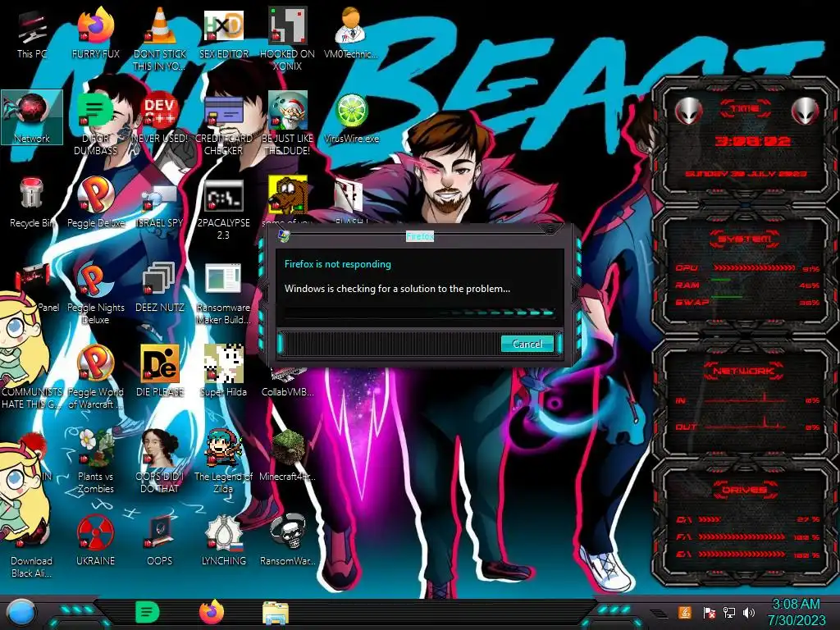Open COMMUNISTS HATE THIS G shortcut
This screenshot has height=630, width=840.
[32, 398]
